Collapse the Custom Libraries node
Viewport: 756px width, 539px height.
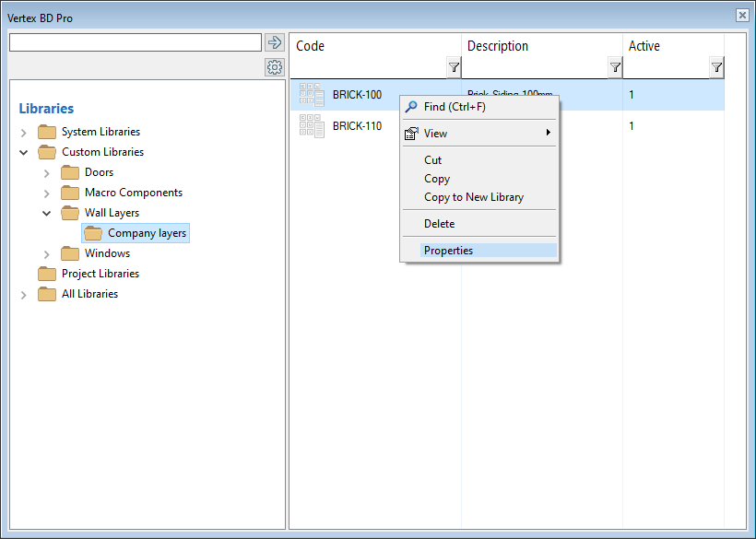(24, 152)
